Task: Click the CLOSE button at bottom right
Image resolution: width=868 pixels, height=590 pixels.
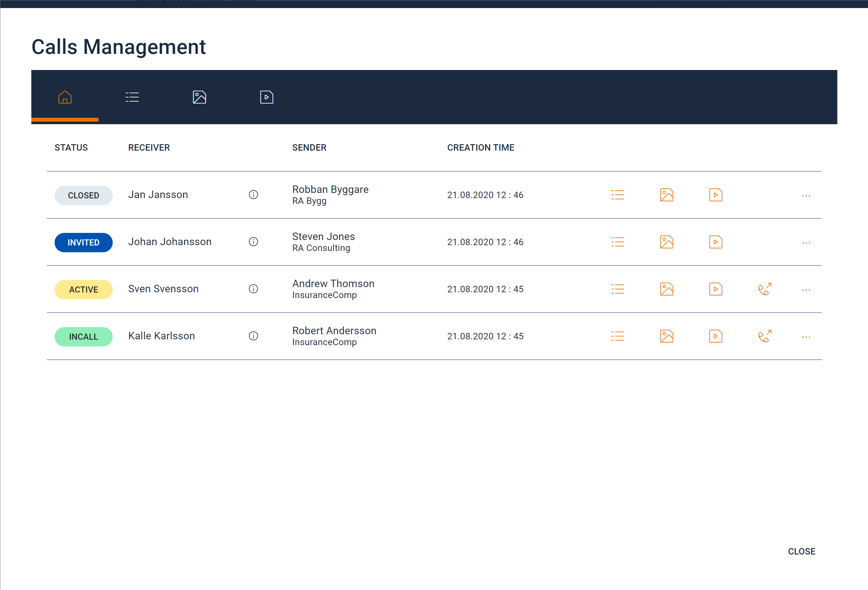Action: coord(801,551)
